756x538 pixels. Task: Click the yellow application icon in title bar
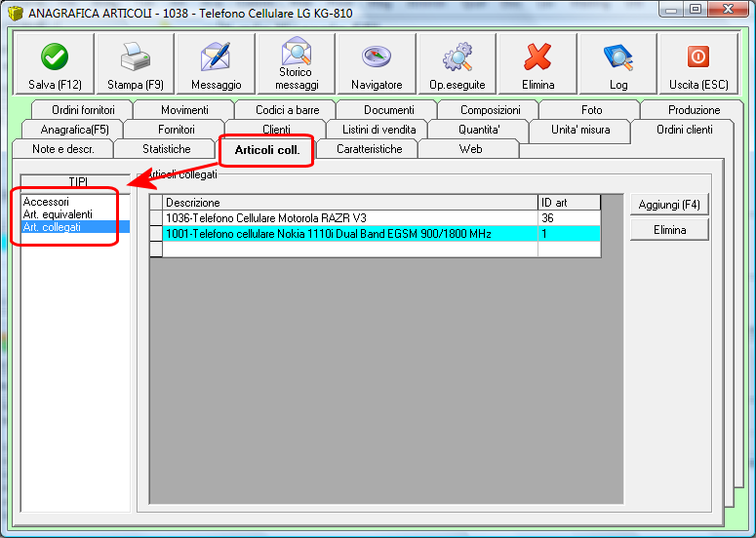click(x=16, y=13)
